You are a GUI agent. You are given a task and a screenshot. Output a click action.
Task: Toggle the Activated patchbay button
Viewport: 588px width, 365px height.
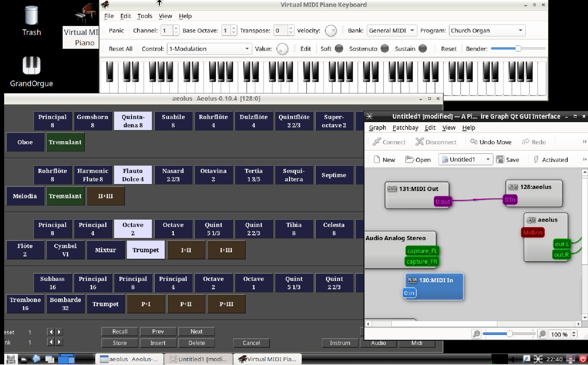point(550,159)
